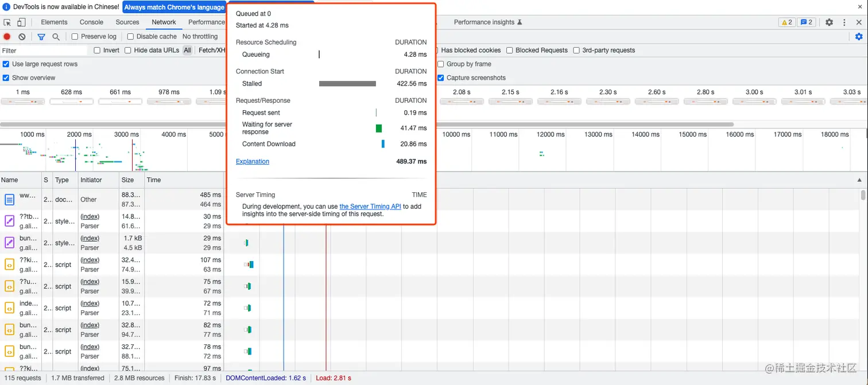Click the info icon in the DevTools language banner
Screen dimensions: 868x385
click(6, 7)
